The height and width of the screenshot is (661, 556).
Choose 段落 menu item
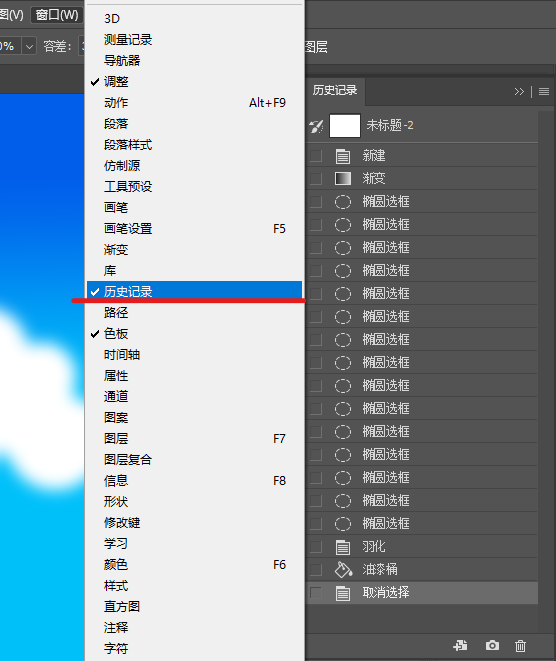(x=194, y=124)
